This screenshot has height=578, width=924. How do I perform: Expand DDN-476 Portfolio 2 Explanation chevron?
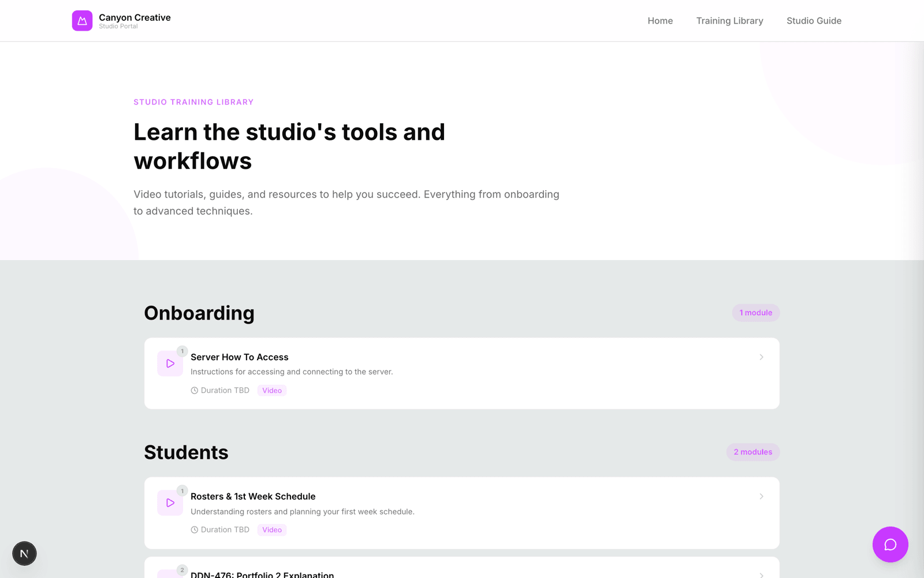[x=761, y=575]
